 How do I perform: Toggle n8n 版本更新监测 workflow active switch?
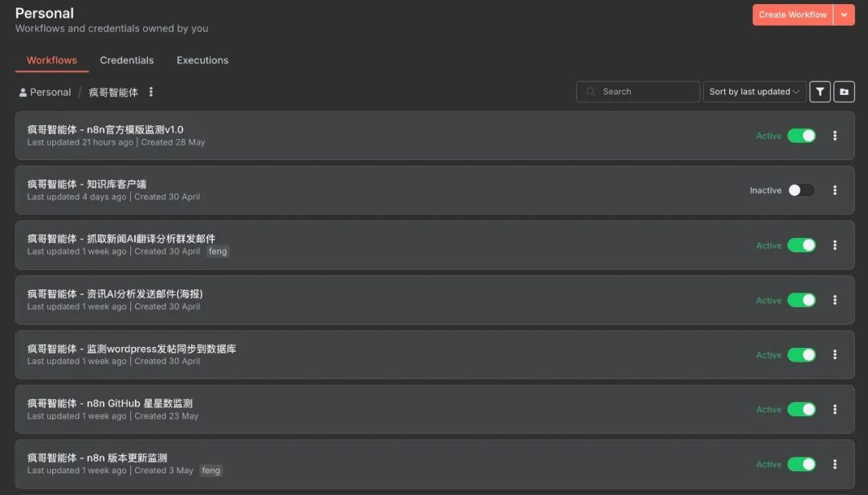tap(801, 464)
